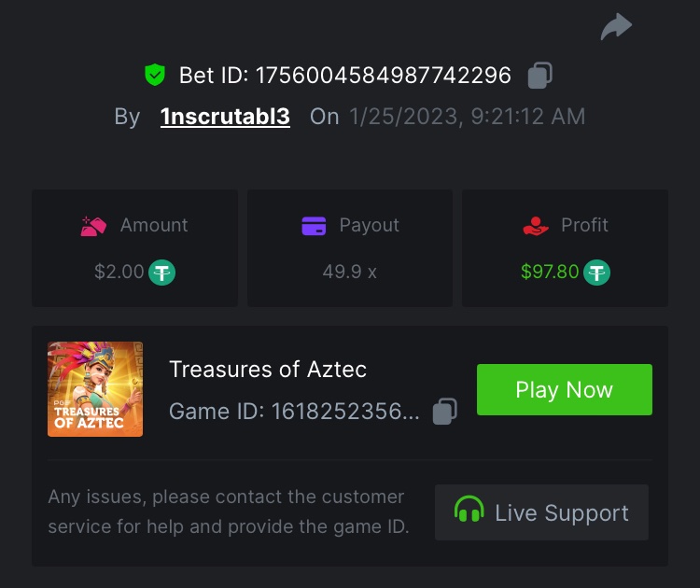Click the red Profit hand icon

tap(536, 226)
